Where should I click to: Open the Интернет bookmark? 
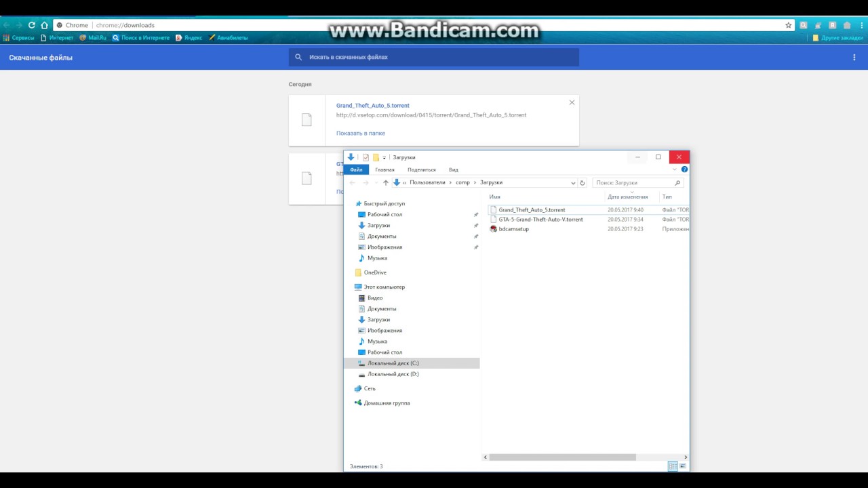click(x=57, y=38)
